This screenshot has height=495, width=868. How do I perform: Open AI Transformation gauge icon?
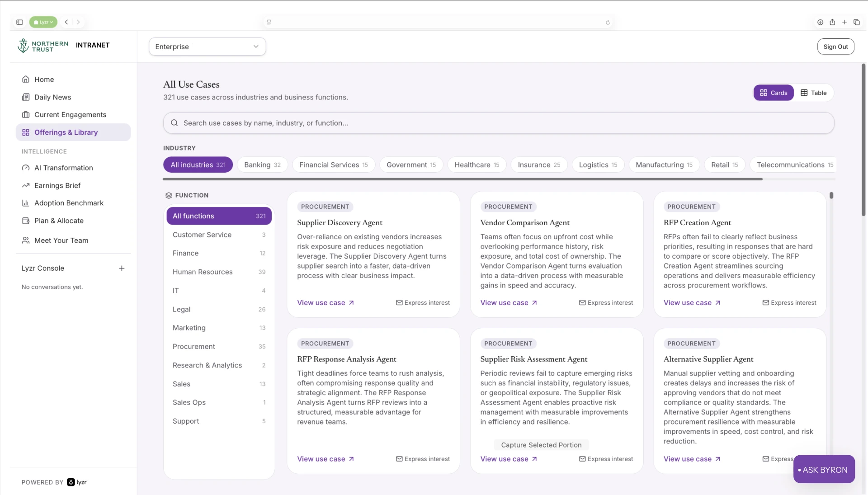[x=26, y=168]
